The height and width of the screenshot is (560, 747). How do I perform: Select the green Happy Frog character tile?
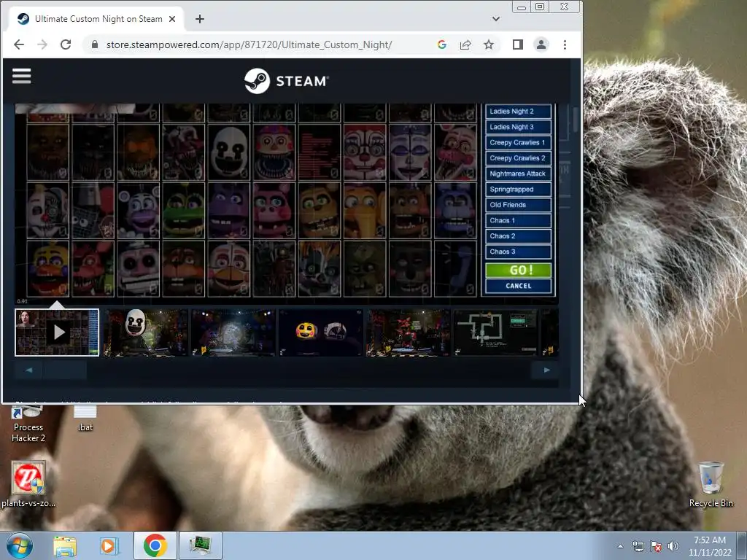coord(183,211)
